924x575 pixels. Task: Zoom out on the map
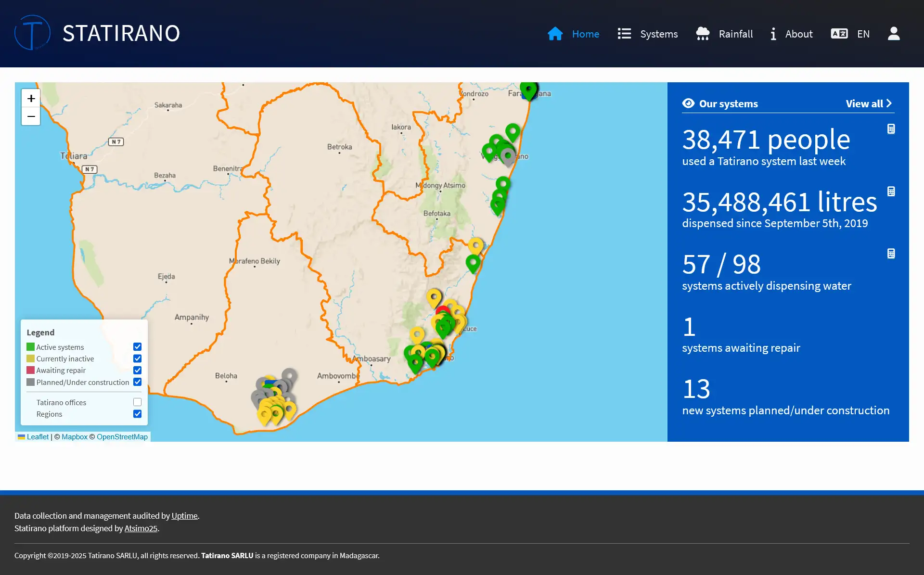[x=31, y=116]
